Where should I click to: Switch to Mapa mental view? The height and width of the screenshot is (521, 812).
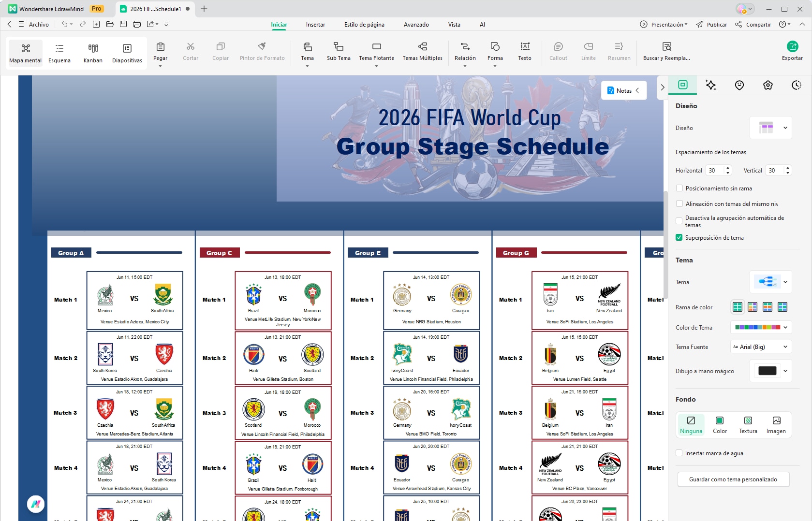pyautogui.click(x=26, y=53)
